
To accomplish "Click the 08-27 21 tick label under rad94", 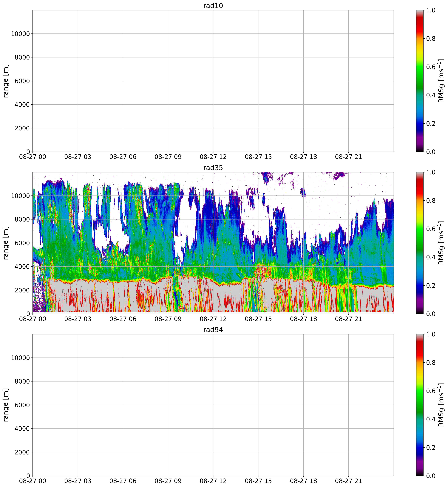I will pos(348,481).
